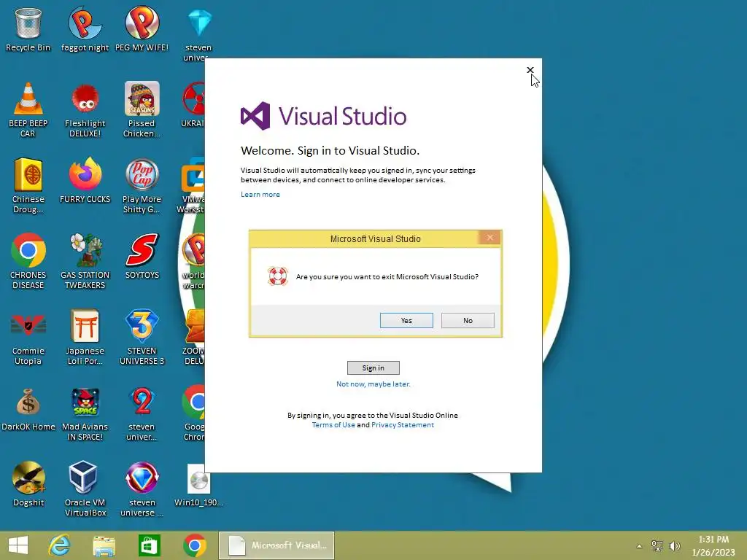Click the 'Microsoft Visual Studio' dialog title
This screenshot has width=747, height=560.
376,238
